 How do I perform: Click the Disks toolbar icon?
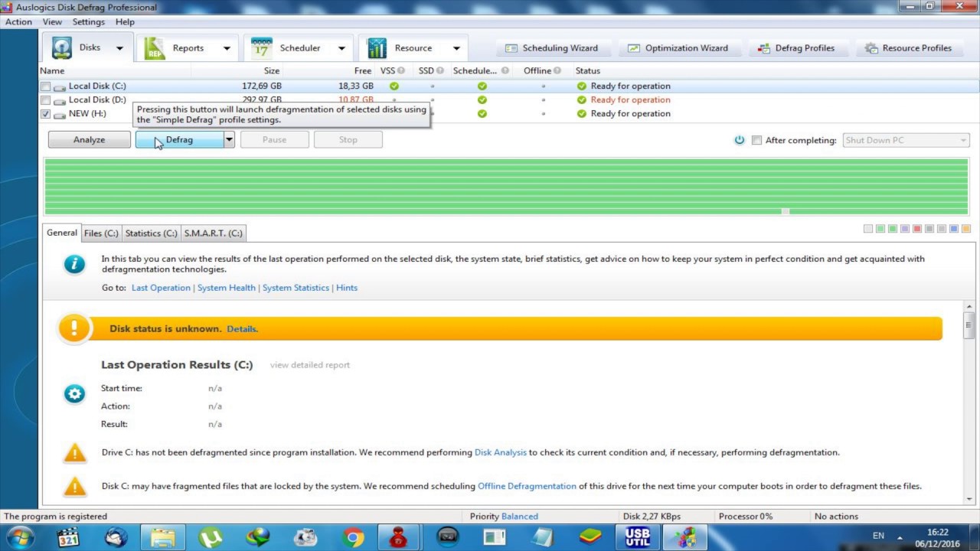click(62, 47)
